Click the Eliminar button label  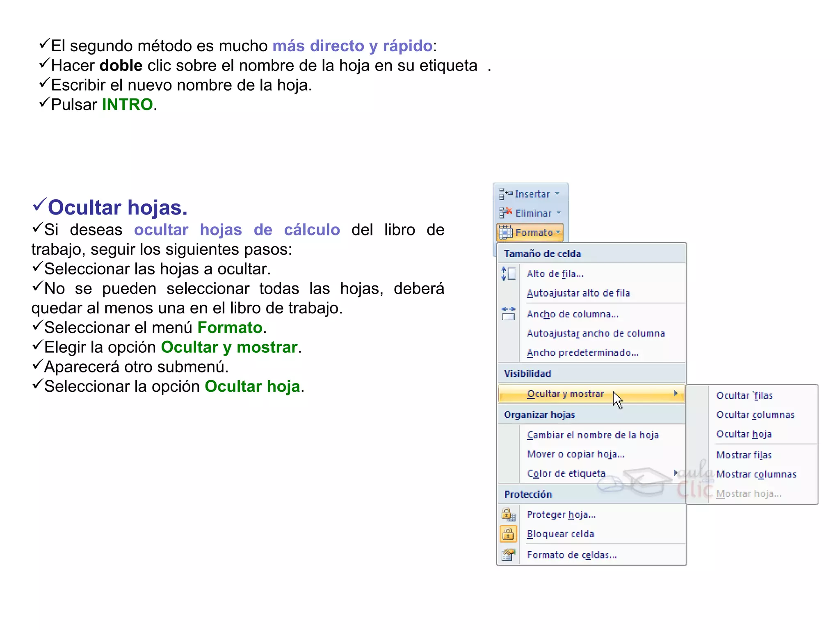pos(533,213)
